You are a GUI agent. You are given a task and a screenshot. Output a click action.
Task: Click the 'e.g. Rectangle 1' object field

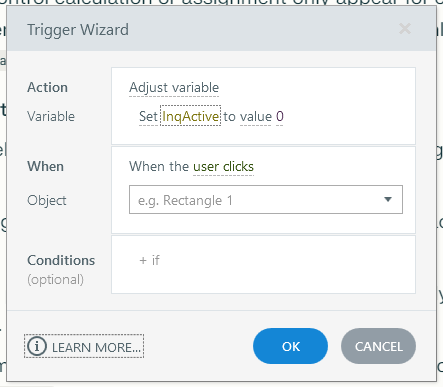pos(266,200)
